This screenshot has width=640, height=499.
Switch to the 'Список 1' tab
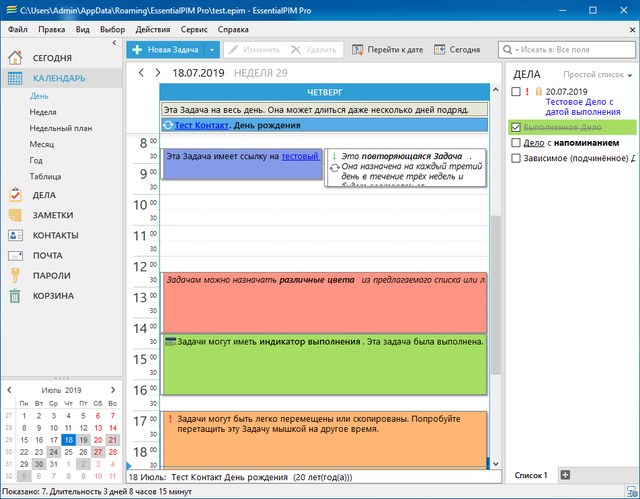pos(531,474)
